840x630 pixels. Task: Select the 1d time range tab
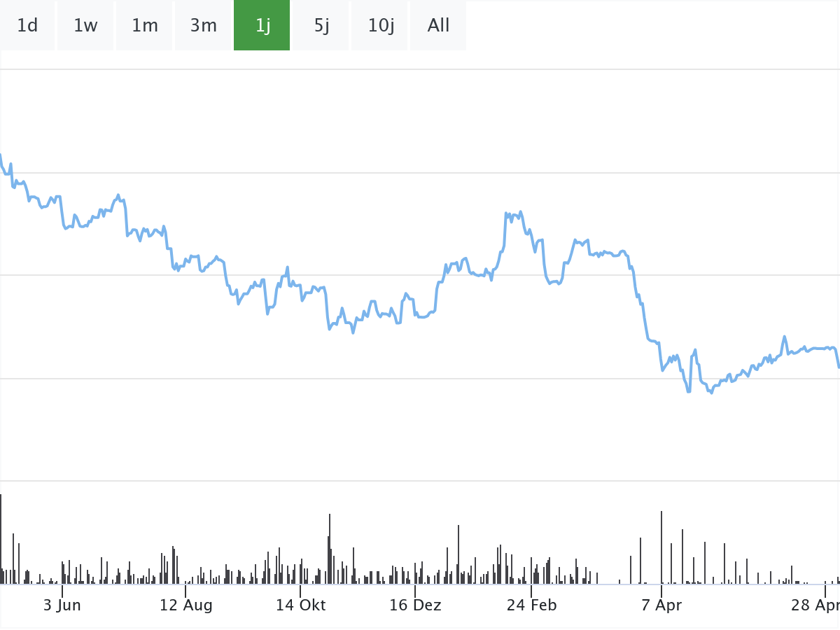(27, 26)
